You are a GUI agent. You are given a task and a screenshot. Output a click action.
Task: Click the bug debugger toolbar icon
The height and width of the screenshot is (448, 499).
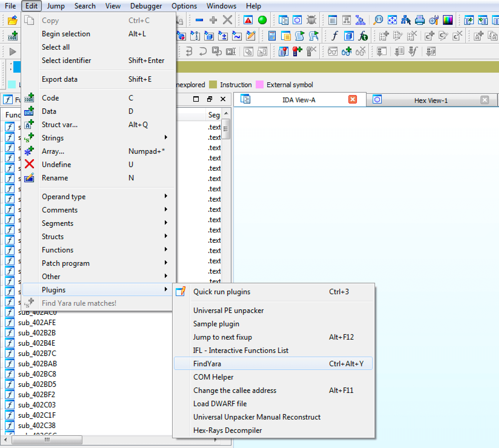[311, 20]
